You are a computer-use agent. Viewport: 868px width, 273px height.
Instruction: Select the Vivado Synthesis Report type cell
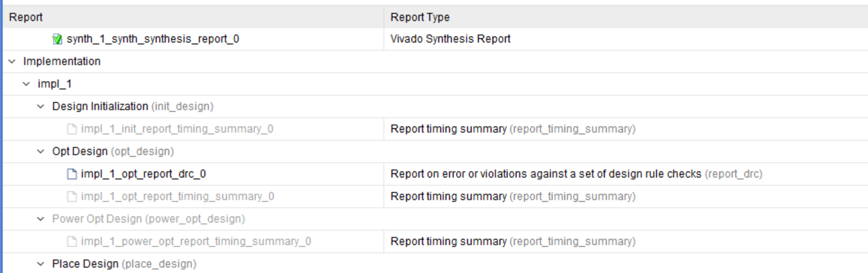tap(450, 39)
